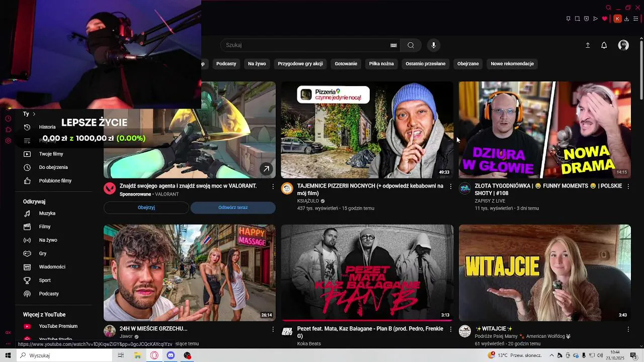Open the orange K extension icon

(617, 19)
